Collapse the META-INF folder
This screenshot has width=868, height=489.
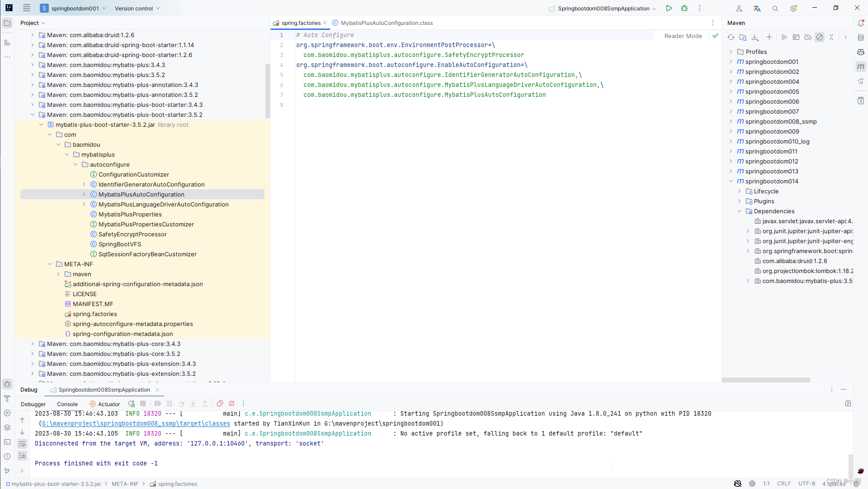click(50, 264)
